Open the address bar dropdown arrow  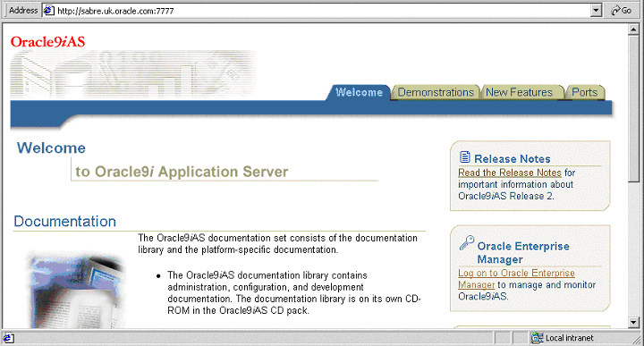(x=596, y=11)
